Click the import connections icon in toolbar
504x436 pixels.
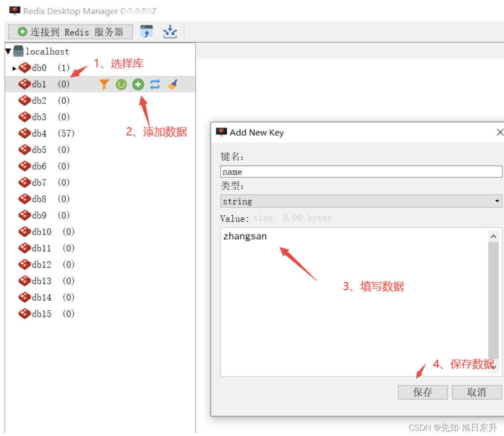[x=146, y=31]
